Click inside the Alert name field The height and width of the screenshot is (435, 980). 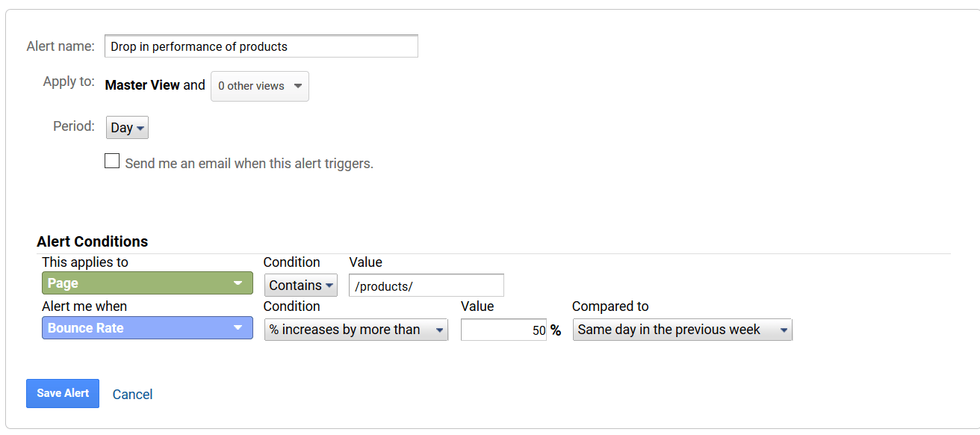coord(261,46)
